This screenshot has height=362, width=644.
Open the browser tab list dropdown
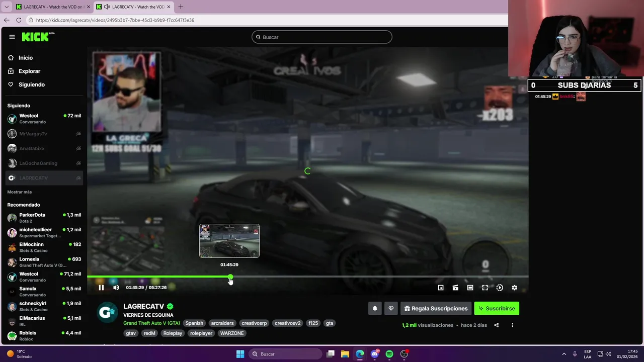tap(7, 7)
